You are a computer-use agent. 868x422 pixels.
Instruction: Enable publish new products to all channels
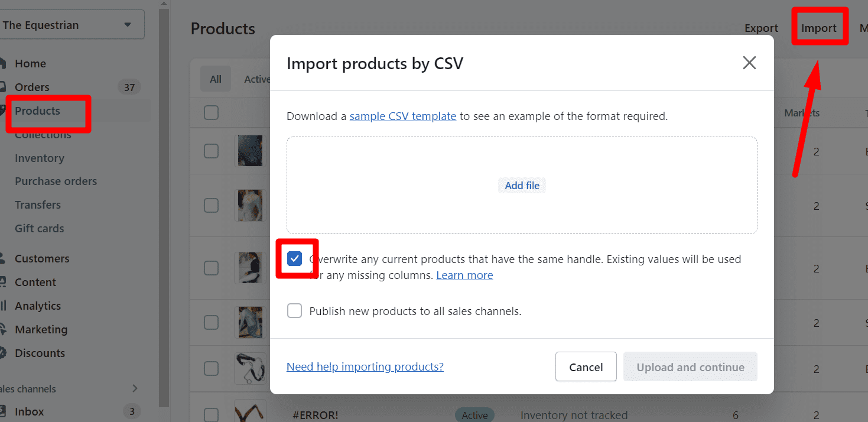click(x=294, y=311)
